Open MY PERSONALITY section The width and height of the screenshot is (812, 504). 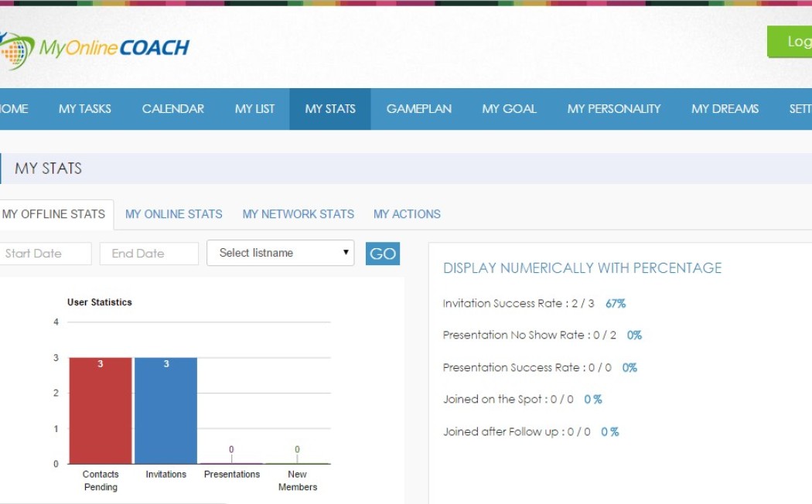tap(614, 109)
